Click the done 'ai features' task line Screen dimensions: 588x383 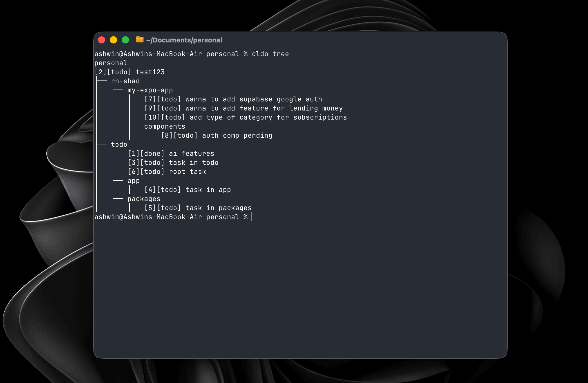point(171,154)
